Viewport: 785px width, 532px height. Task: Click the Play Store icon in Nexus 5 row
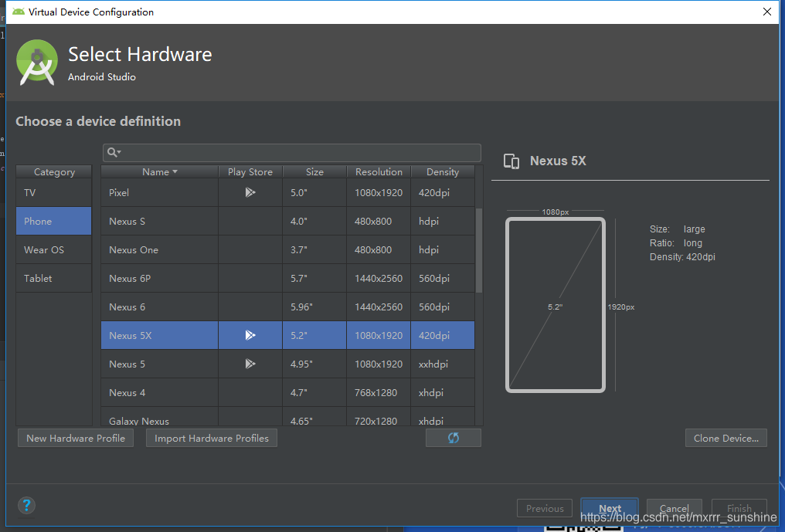(250, 364)
